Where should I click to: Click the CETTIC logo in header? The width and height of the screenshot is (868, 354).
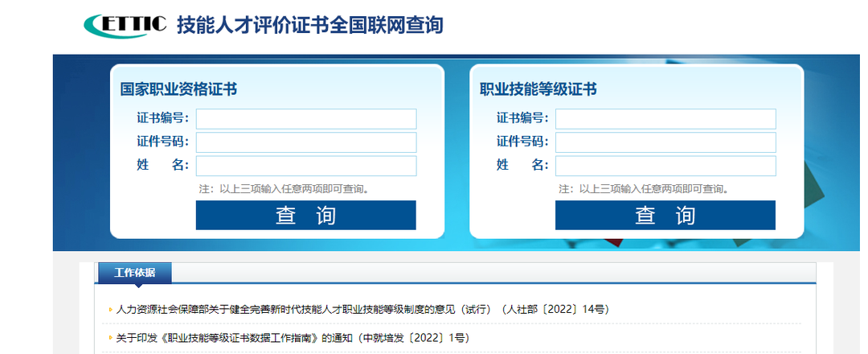coord(125,25)
